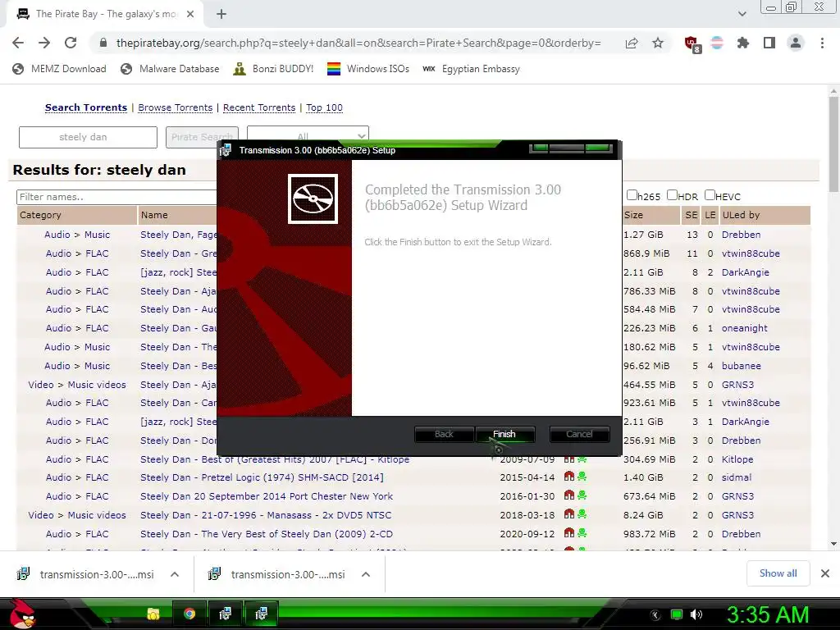Open the magnet link for Manasass 2x DVD5 NTSC
Image resolution: width=840 pixels, height=630 pixels.
pos(569,514)
